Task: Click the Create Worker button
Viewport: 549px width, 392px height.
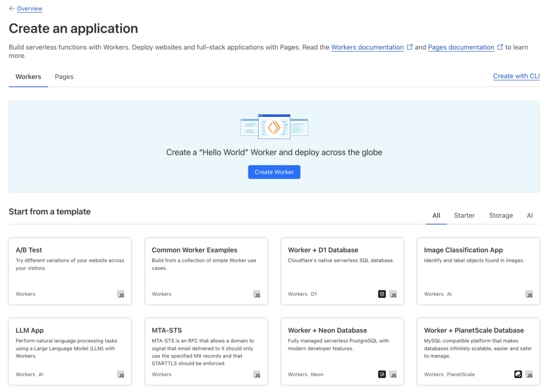Action: click(x=274, y=172)
